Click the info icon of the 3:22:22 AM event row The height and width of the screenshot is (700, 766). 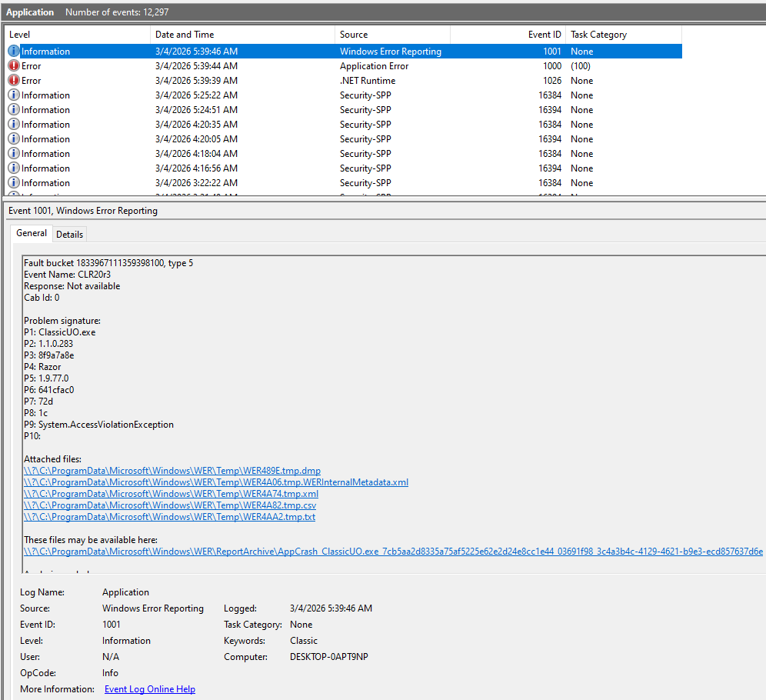pyautogui.click(x=14, y=183)
